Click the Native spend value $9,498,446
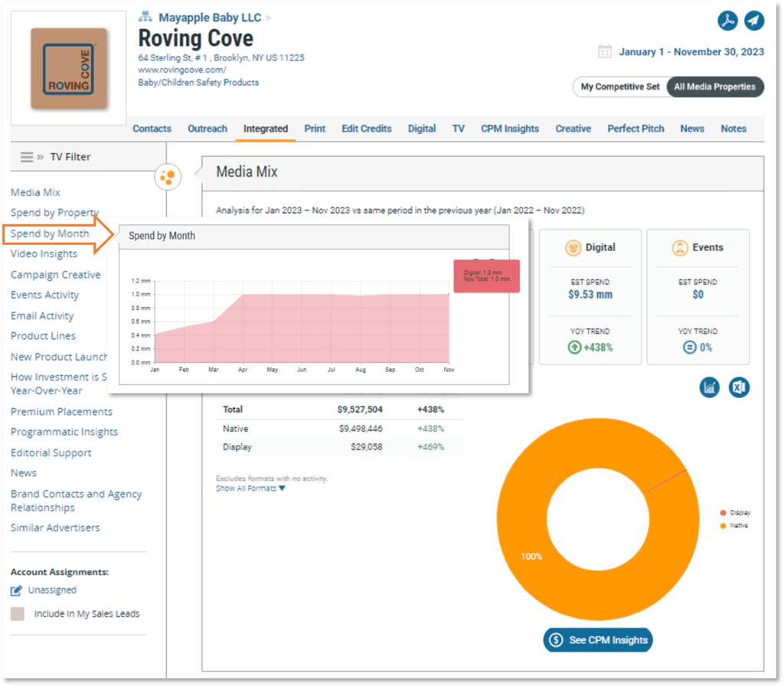 (x=361, y=429)
